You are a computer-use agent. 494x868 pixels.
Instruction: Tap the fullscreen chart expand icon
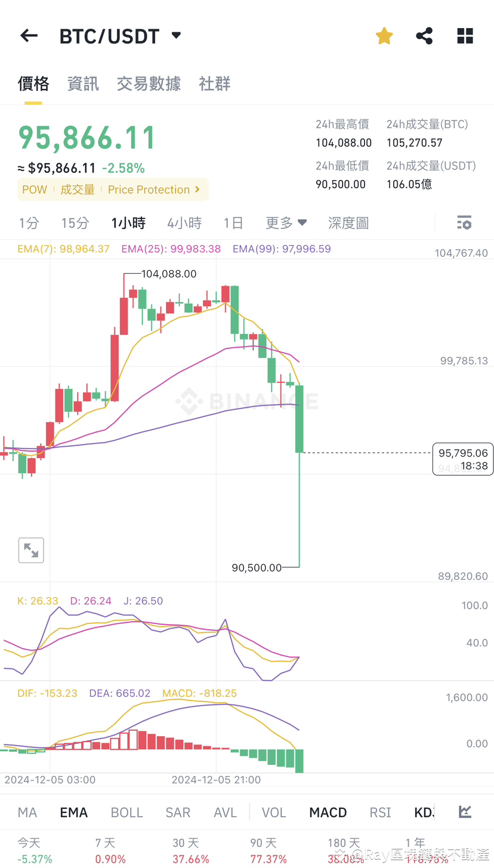click(x=31, y=550)
